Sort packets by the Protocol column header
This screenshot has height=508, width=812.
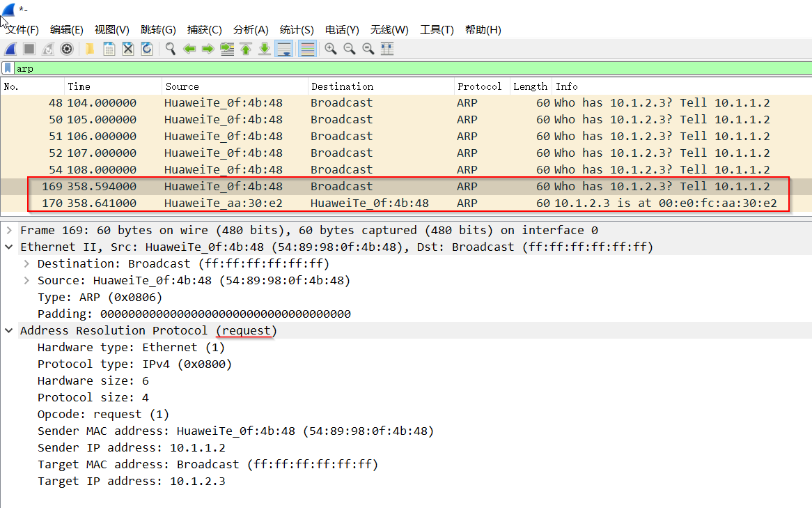pyautogui.click(x=480, y=86)
